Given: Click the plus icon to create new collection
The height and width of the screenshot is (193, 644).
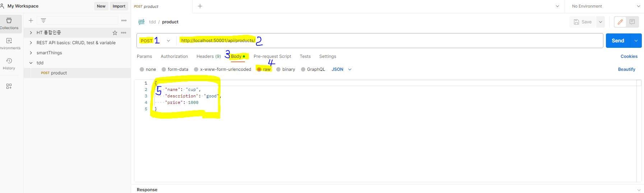Looking at the screenshot, I should pos(31,20).
